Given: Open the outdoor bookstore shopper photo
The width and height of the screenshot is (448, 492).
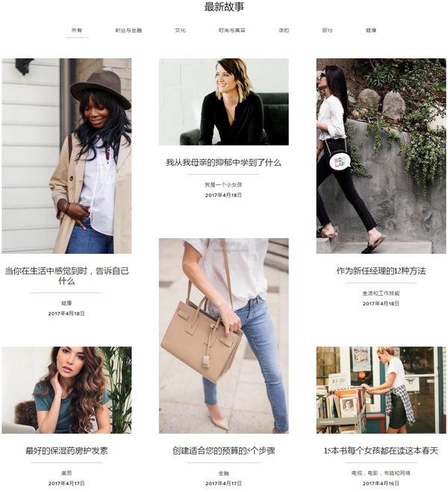Looking at the screenshot, I should pyautogui.click(x=382, y=390).
